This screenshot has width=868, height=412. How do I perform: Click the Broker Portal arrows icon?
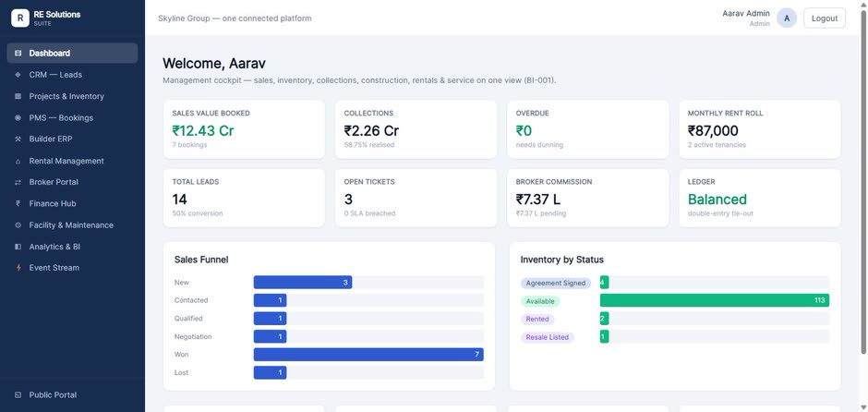coord(18,182)
